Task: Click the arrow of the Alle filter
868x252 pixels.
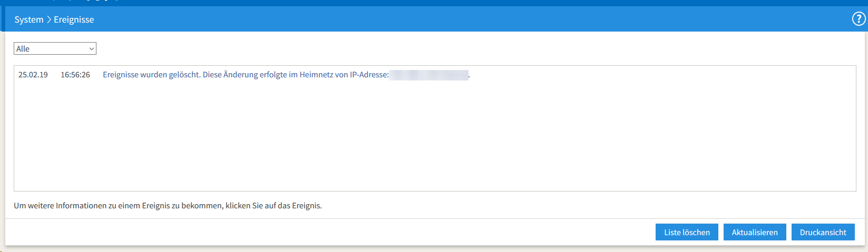Action: tap(92, 49)
